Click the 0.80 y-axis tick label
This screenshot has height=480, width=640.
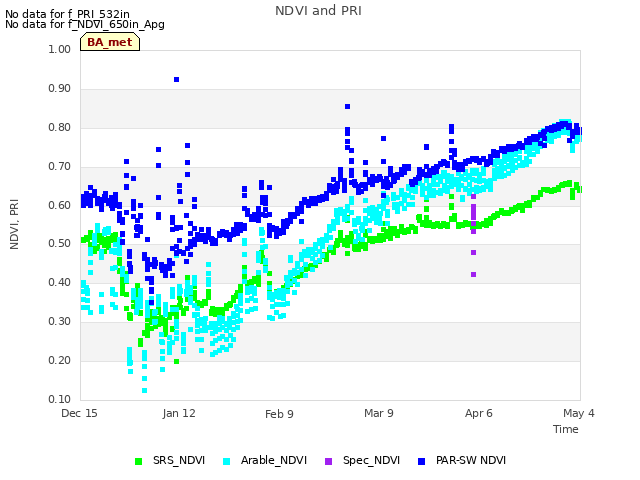pos(60,127)
